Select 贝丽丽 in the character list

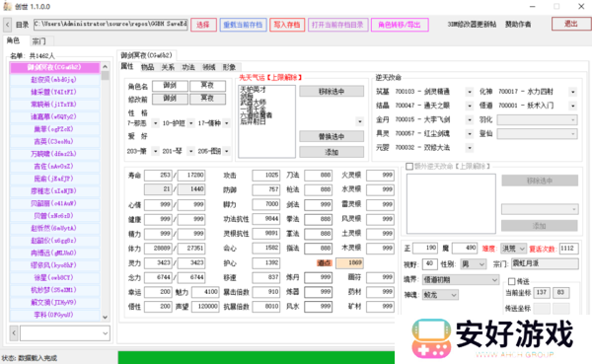point(54,203)
